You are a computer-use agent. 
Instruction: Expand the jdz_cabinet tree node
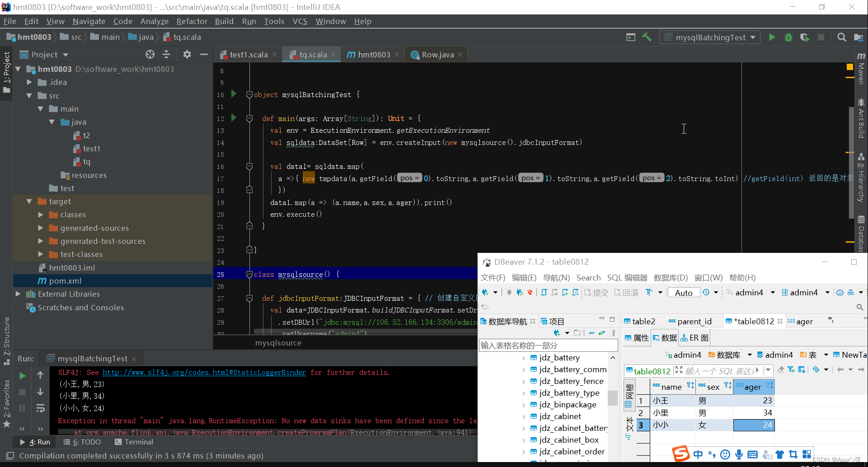524,416
